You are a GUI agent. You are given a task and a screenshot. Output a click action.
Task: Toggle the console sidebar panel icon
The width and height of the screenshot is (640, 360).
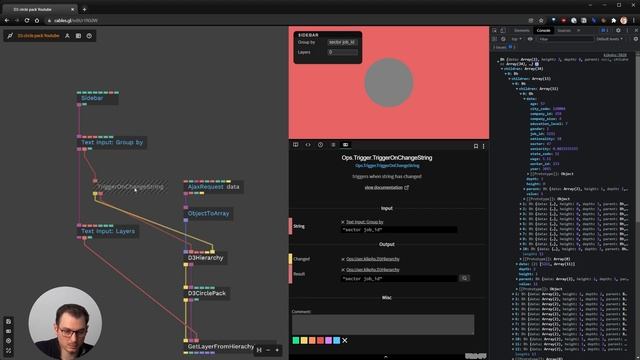click(x=495, y=39)
